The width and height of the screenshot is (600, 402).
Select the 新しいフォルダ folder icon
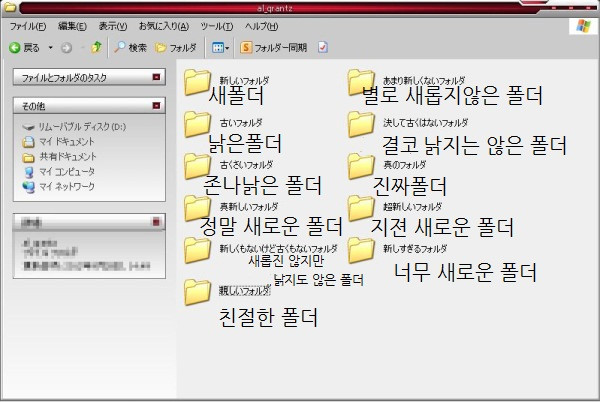coord(197,82)
